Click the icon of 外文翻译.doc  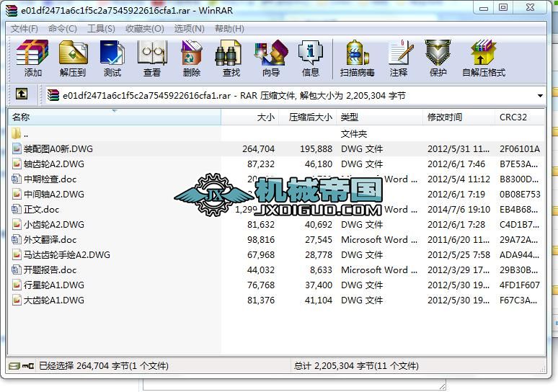pyautogui.click(x=17, y=239)
